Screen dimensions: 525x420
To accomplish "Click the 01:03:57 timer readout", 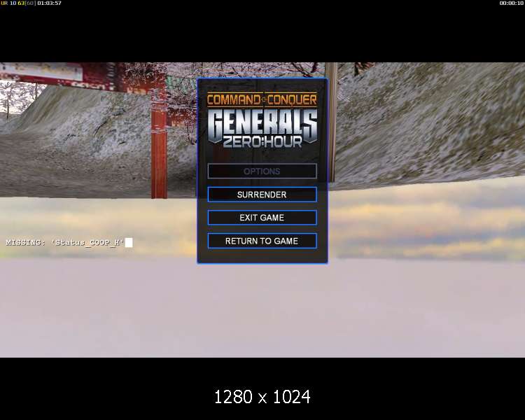I will [x=49, y=3].
